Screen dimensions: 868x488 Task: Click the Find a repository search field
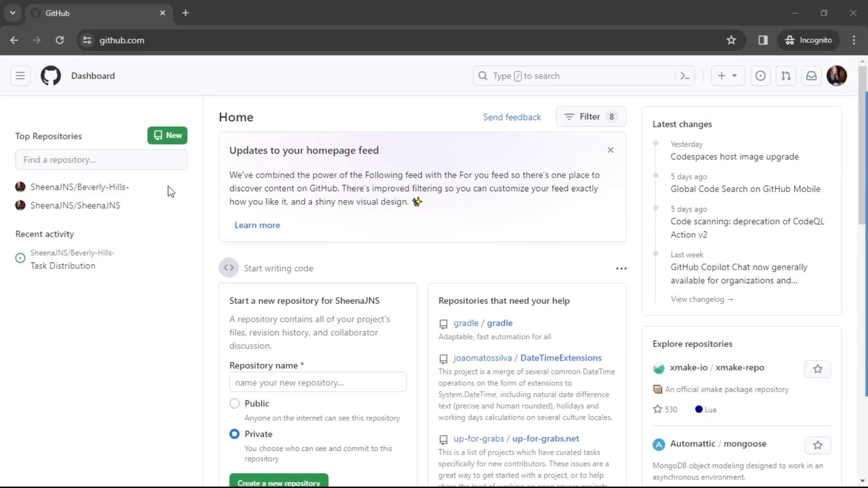click(x=101, y=160)
